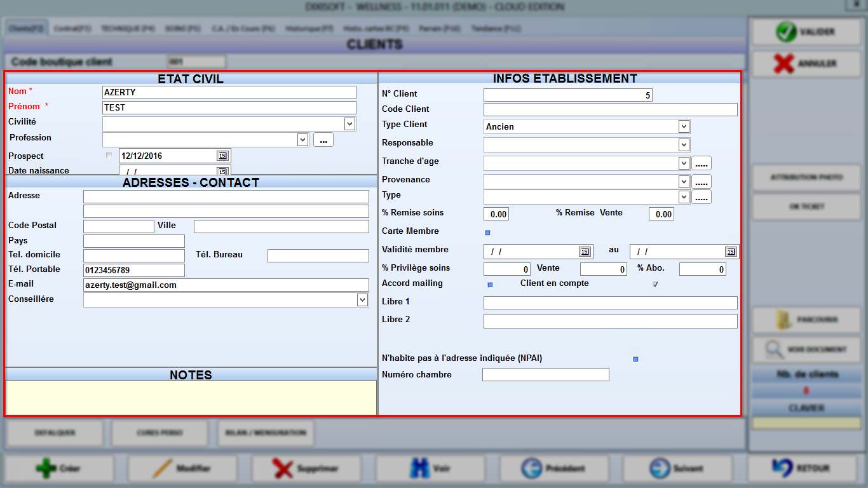Click the ellipsis button next to Profession
868x488 pixels.
tap(323, 139)
